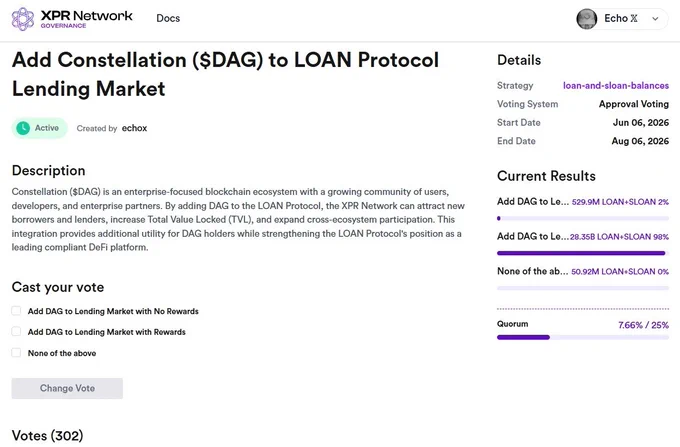Viewport: 680px width, 447px height.
Task: Click the Quorum progress bar
Action: point(583,337)
